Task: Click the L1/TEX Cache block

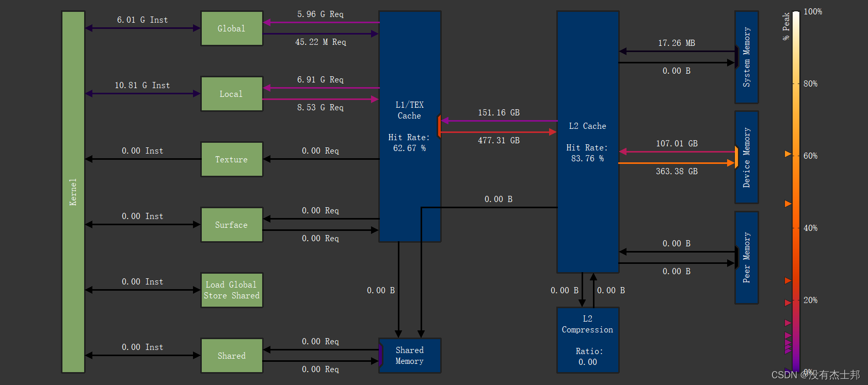Action: click(x=410, y=126)
